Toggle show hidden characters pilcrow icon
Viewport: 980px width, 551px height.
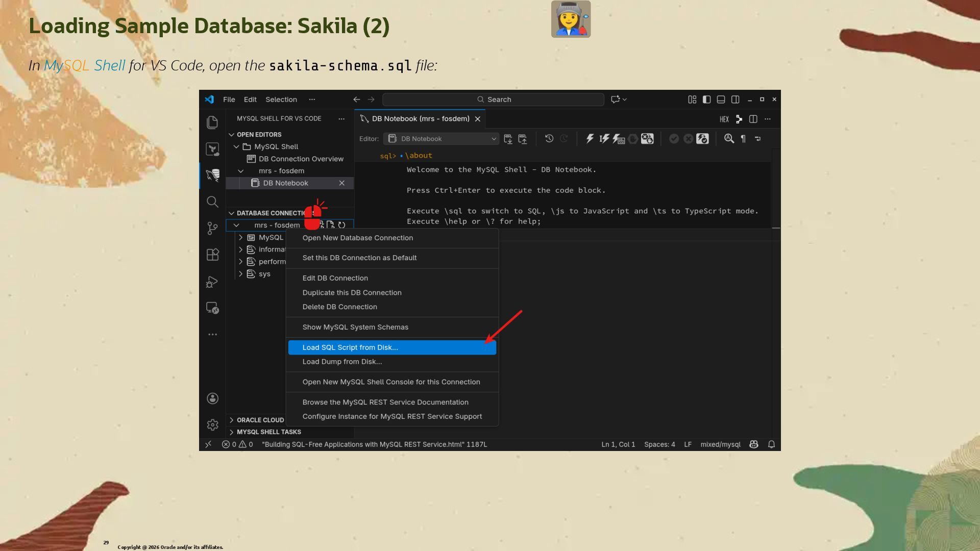click(x=743, y=139)
